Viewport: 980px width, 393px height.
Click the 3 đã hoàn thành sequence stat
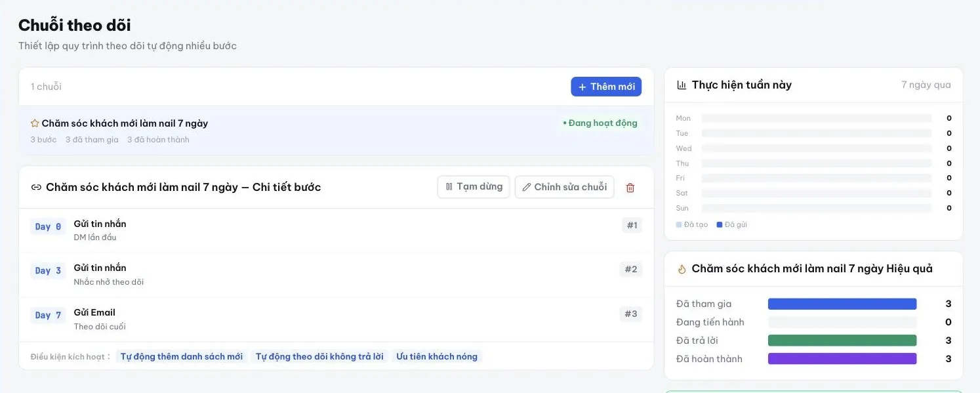[158, 140]
